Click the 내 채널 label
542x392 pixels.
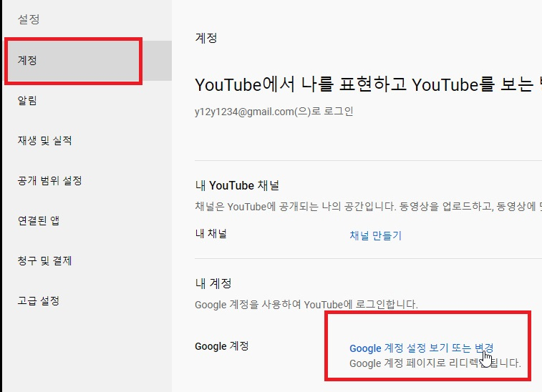[210, 233]
